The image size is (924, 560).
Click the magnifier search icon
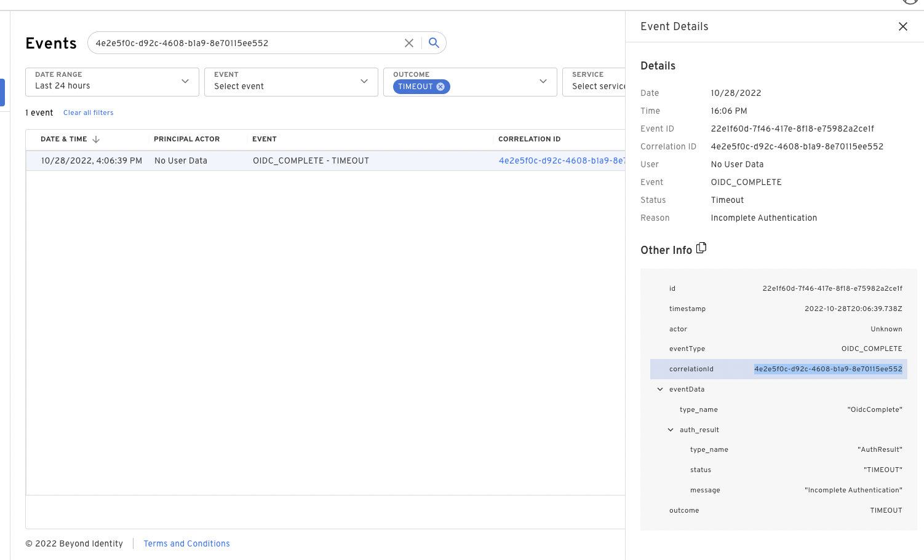(x=434, y=43)
